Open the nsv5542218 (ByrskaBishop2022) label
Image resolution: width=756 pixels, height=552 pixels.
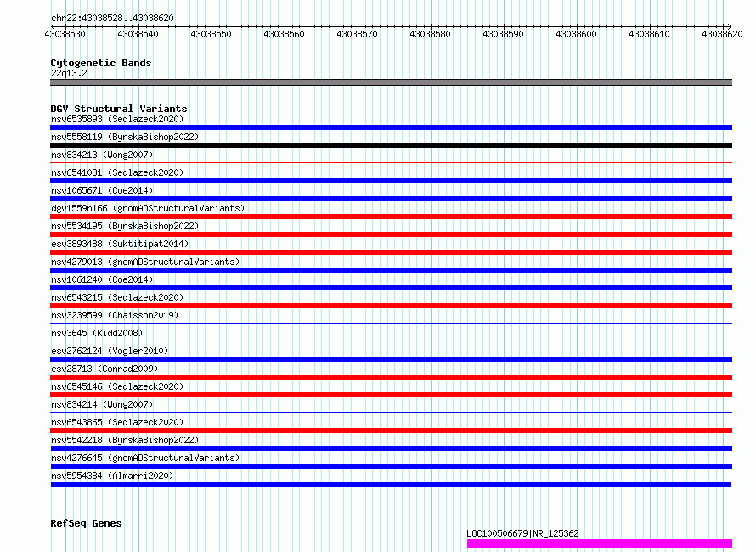click(125, 440)
